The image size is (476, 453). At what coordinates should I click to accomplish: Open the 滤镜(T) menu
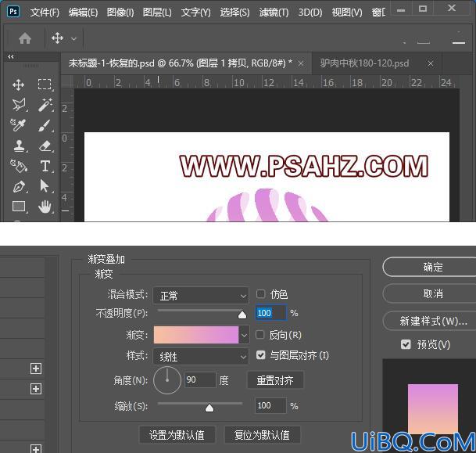click(x=274, y=13)
